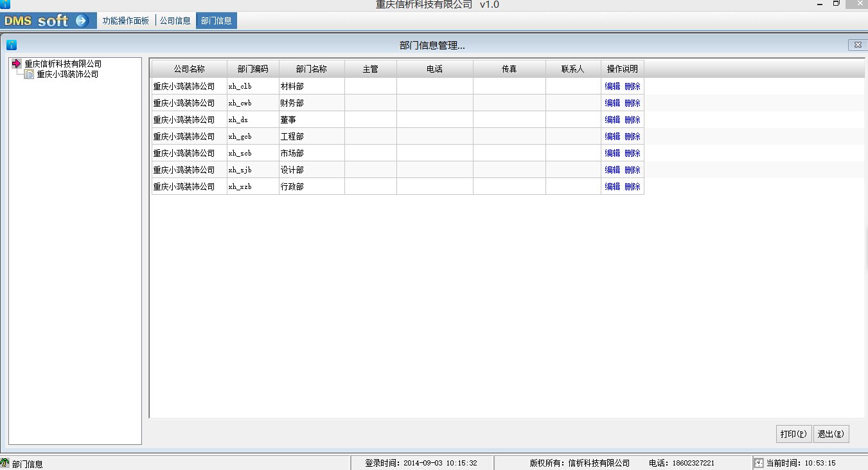The image size is (868, 470).
Task: Select 重庆小鸿装饰公司 in the tree
Action: click(x=67, y=75)
